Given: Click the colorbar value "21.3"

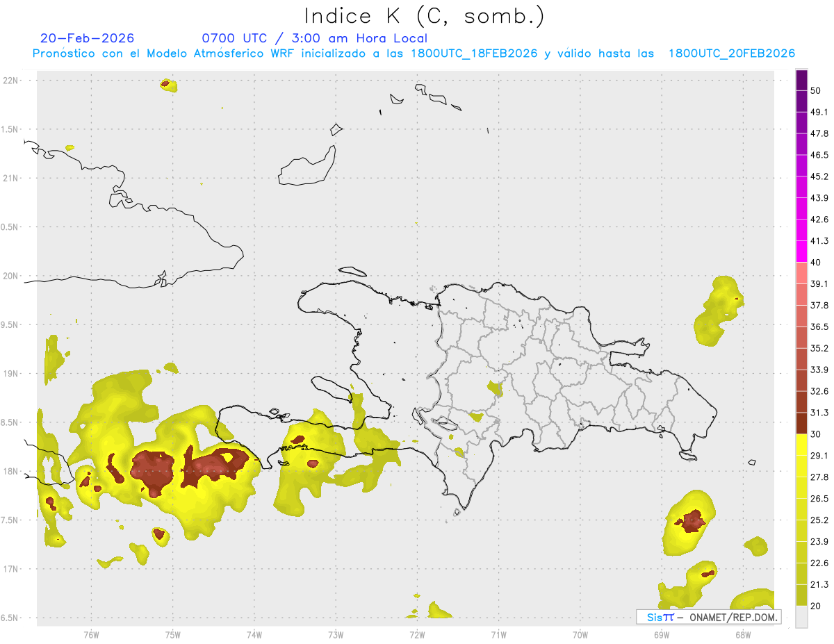Looking at the screenshot, I should pos(819,585).
